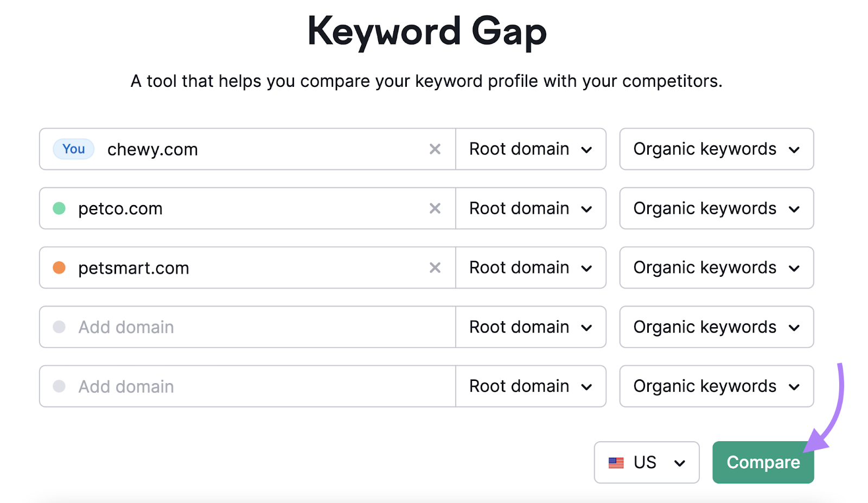Screen dimensions: 868x503
Task: Click the orange dot beside petsmart.com
Action: (59, 268)
